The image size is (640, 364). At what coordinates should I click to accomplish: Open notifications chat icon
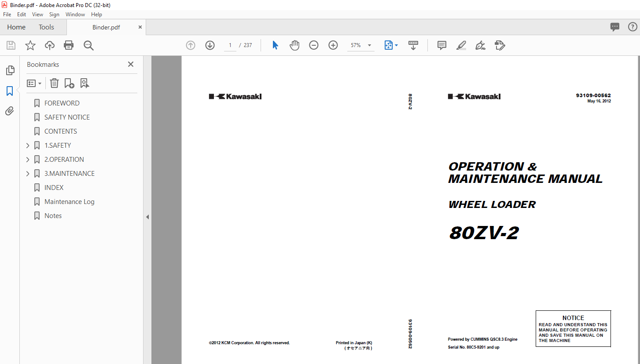(615, 27)
